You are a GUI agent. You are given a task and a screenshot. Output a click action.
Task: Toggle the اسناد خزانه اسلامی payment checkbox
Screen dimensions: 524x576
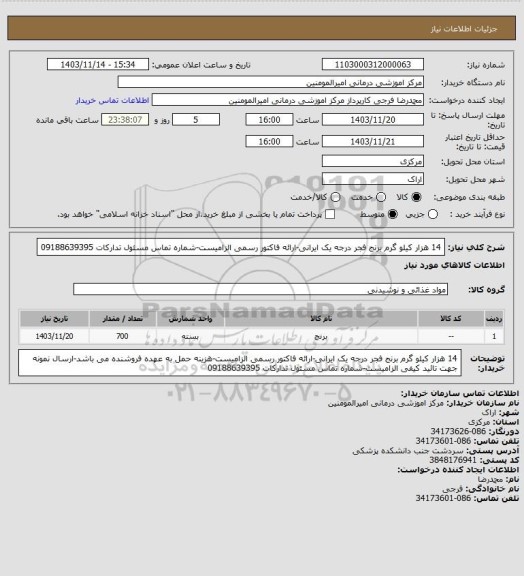coord(330,214)
